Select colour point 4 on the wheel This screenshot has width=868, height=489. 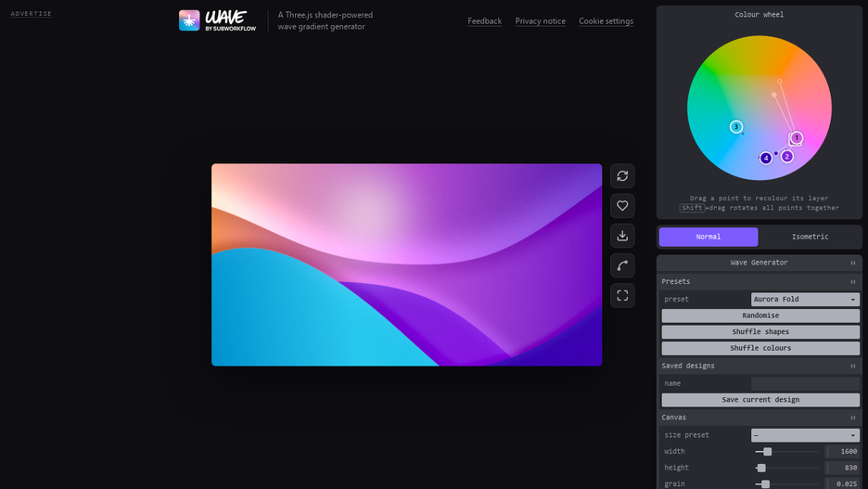[766, 159]
